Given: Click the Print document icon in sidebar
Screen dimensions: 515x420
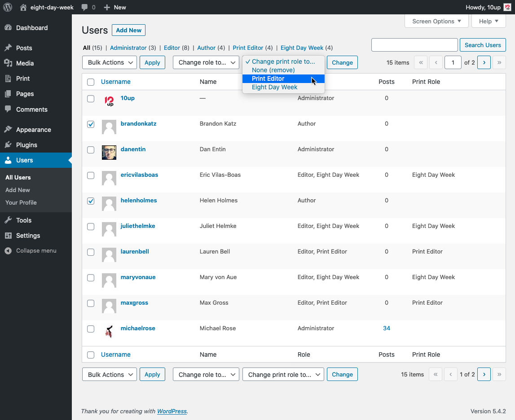Looking at the screenshot, I should [8, 79].
